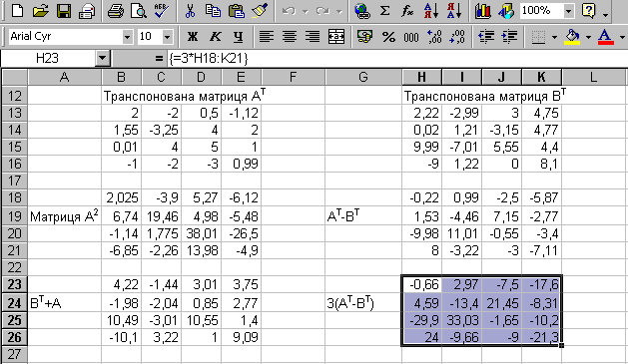
Task: Apply the red font color
Action: [606, 37]
